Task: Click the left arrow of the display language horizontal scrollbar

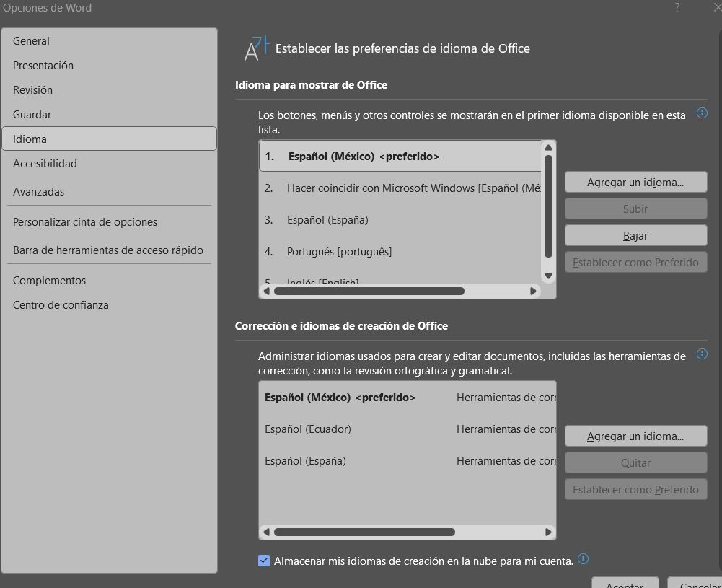Action: pos(266,291)
